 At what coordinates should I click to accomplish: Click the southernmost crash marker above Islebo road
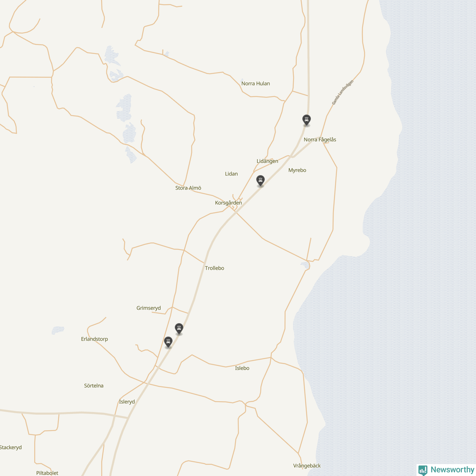point(168,342)
